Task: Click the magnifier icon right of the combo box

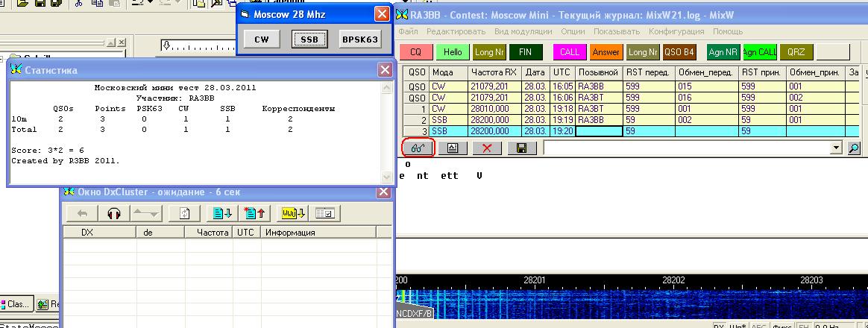Action: click(854, 148)
